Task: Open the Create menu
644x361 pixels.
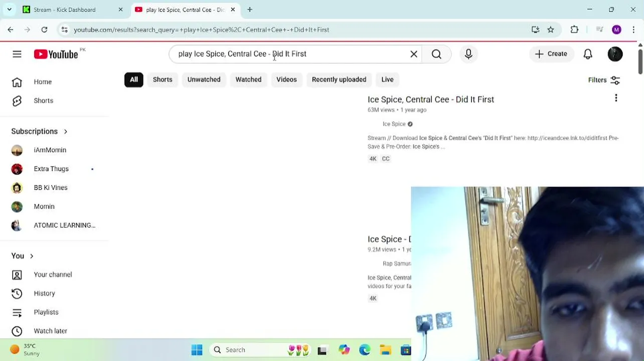Action: [551, 54]
